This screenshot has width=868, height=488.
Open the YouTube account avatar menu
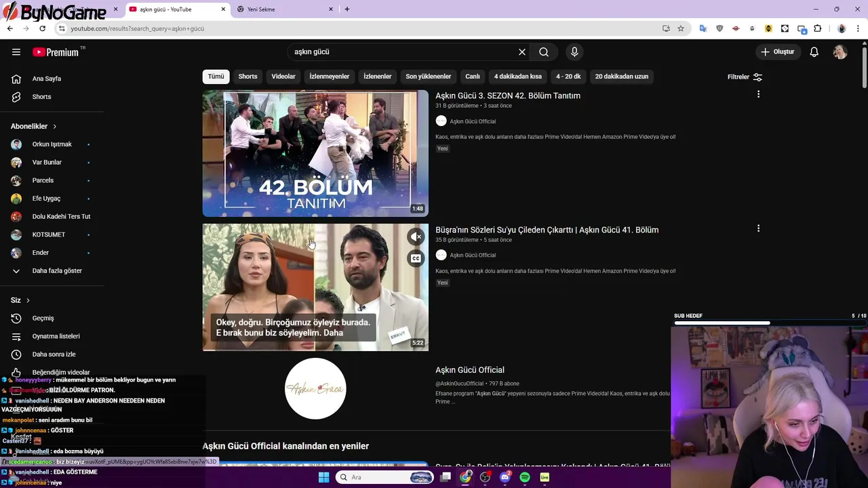[x=840, y=52]
